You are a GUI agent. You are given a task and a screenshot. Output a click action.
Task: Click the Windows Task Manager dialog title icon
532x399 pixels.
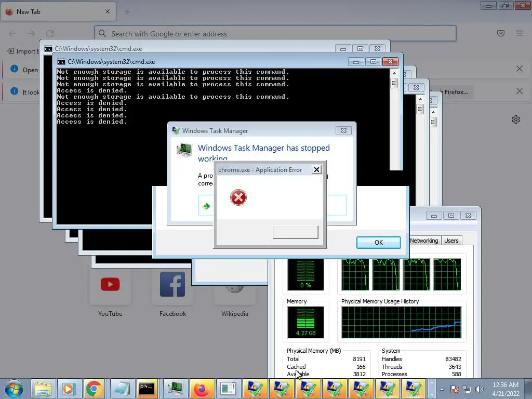coord(176,130)
